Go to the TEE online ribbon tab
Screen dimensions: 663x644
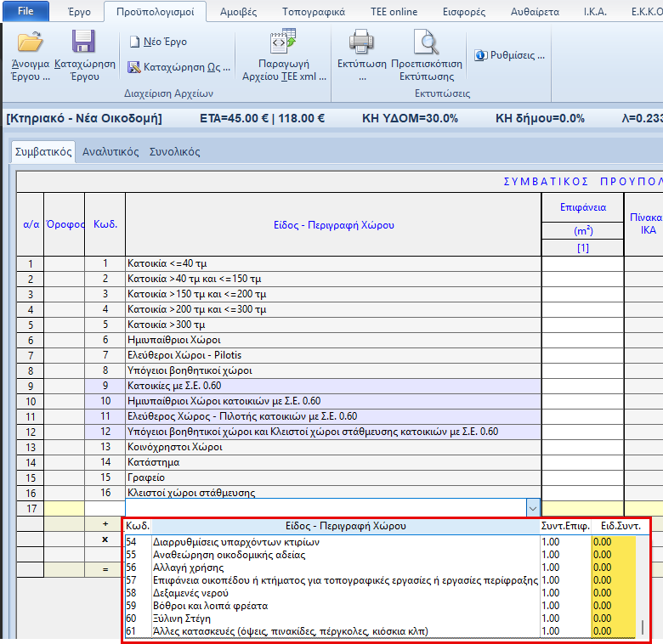click(x=394, y=12)
